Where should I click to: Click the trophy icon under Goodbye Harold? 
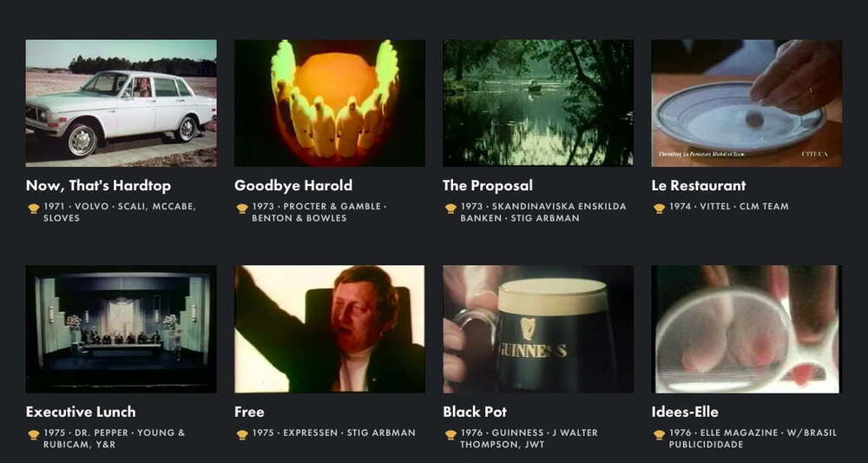242,208
